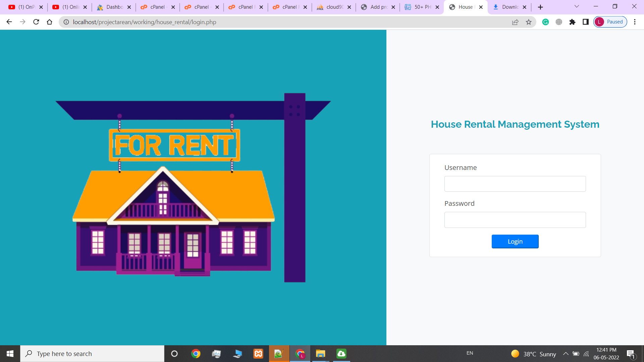The image size is (644, 362).
Task: Open File Explorer from the taskbar
Action: 320,353
